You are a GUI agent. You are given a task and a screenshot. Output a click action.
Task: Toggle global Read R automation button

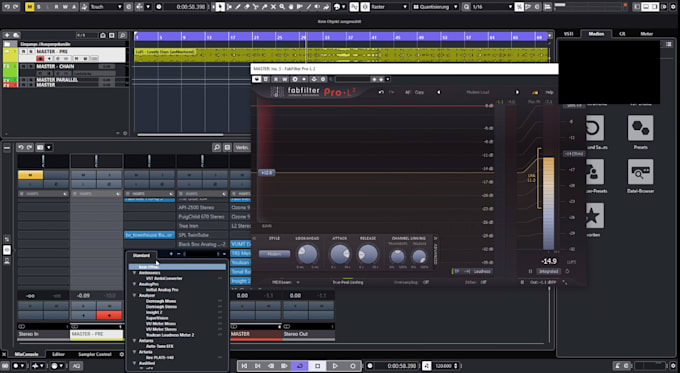click(56, 7)
